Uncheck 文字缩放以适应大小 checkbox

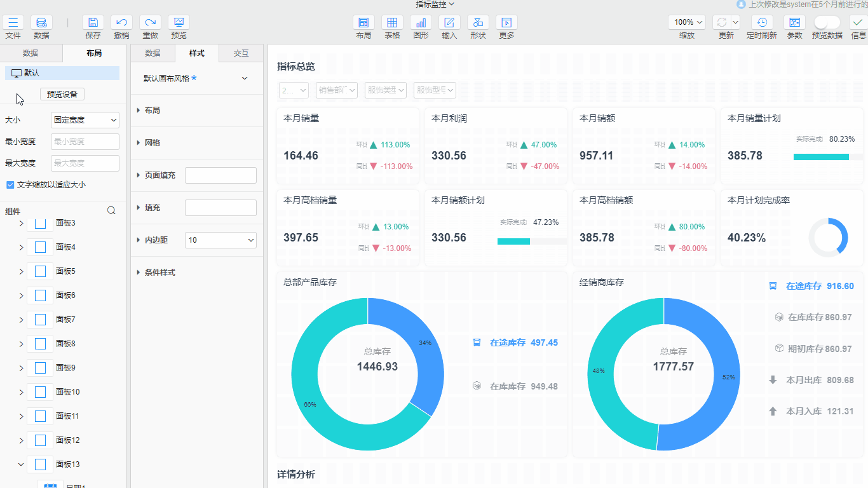pos(10,185)
